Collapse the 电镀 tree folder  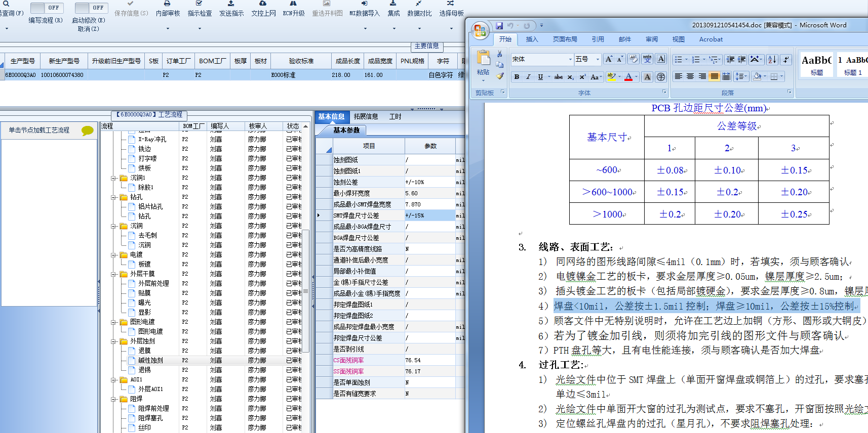point(114,255)
